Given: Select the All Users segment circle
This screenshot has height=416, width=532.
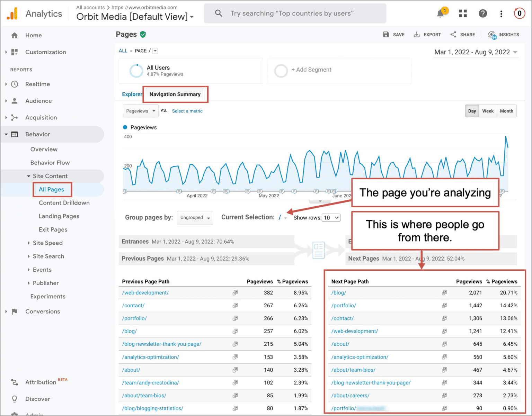Looking at the screenshot, I should pyautogui.click(x=136, y=71).
